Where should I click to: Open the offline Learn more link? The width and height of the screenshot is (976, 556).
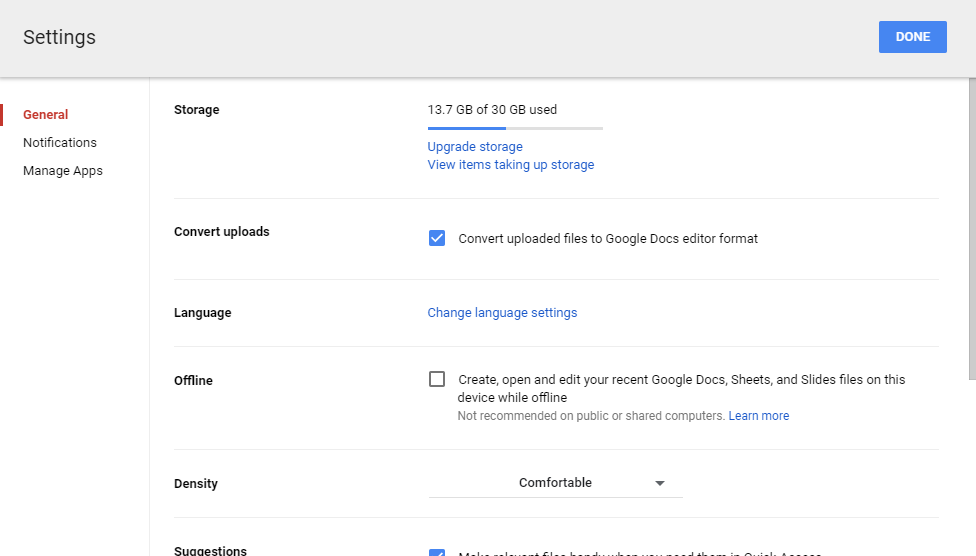[x=758, y=416]
